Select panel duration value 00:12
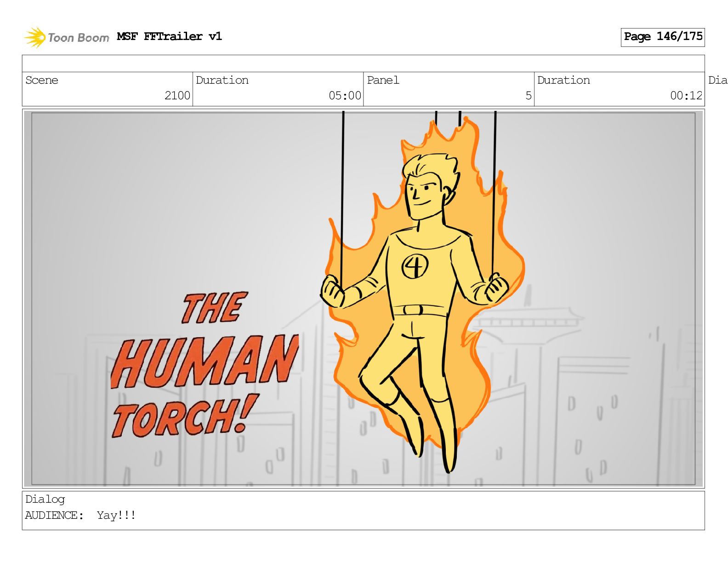The image size is (728, 563). point(686,95)
